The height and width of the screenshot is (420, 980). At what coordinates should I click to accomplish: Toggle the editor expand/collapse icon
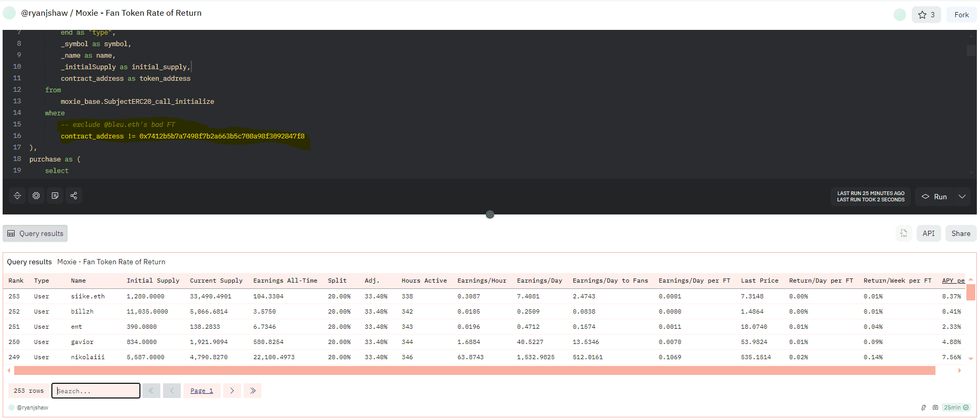[x=17, y=196]
